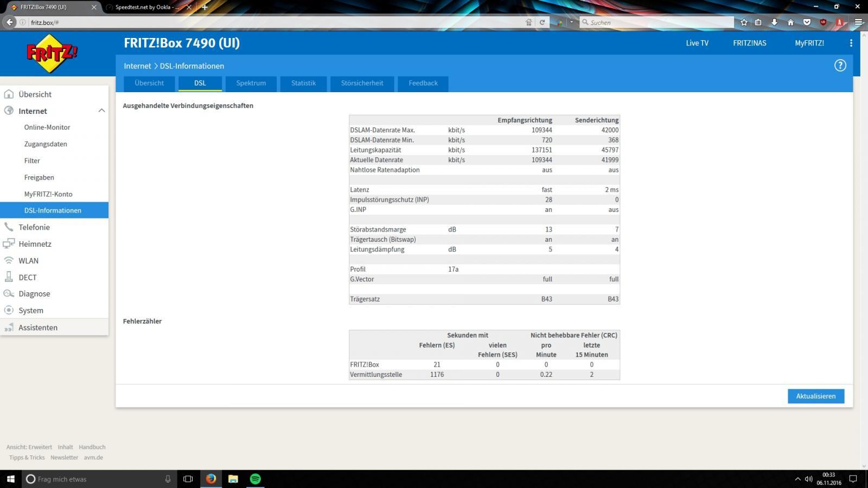Open Task View in the taskbar
Viewport: 868px width, 488px height.
click(188, 479)
